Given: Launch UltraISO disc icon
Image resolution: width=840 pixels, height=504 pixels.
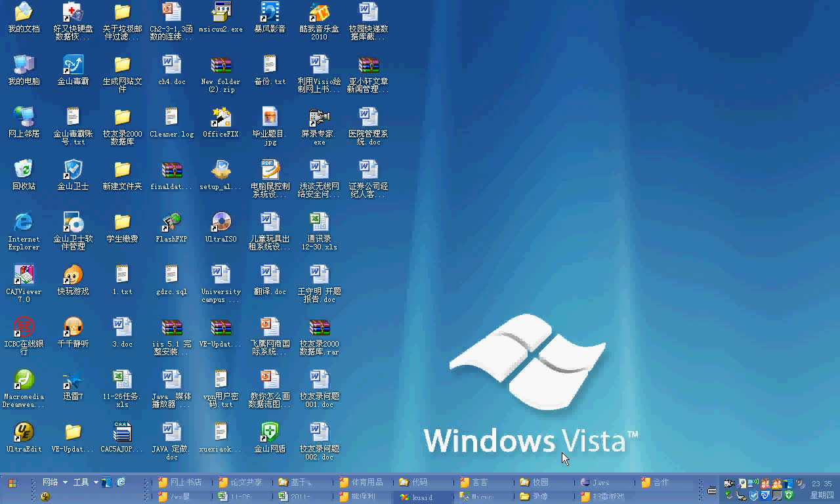Looking at the screenshot, I should coord(221,228).
